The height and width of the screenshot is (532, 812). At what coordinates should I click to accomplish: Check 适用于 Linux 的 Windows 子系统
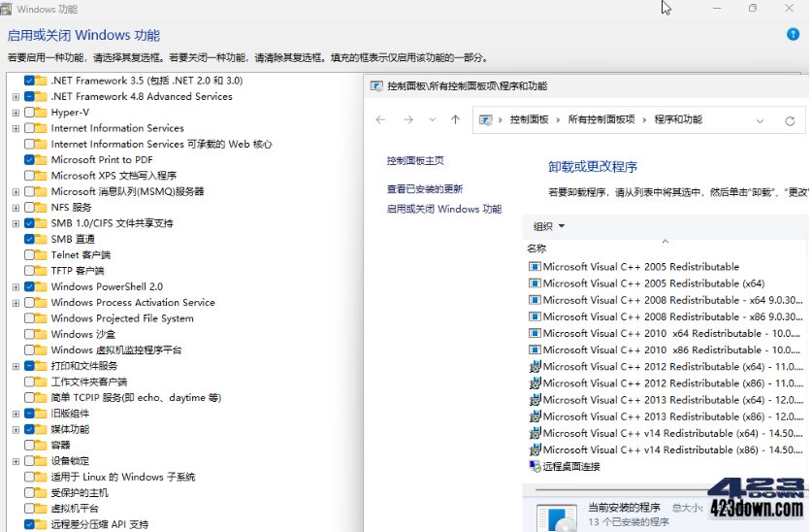(29, 477)
